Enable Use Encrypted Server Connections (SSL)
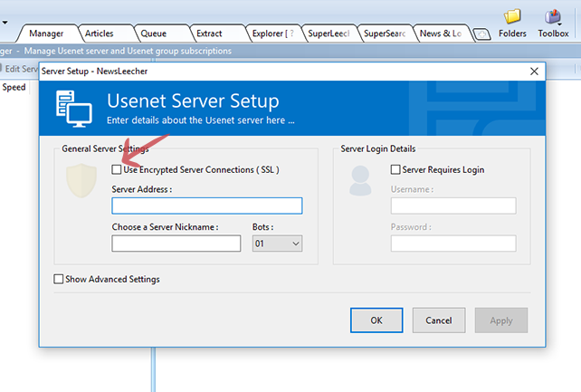The width and height of the screenshot is (581, 392). [117, 169]
